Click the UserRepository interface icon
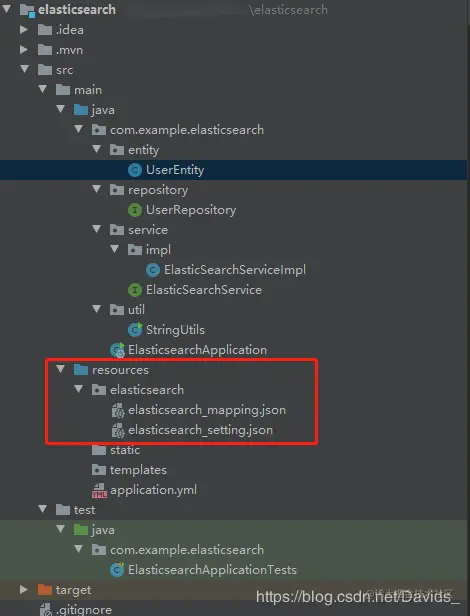The image size is (470, 616). [135, 210]
